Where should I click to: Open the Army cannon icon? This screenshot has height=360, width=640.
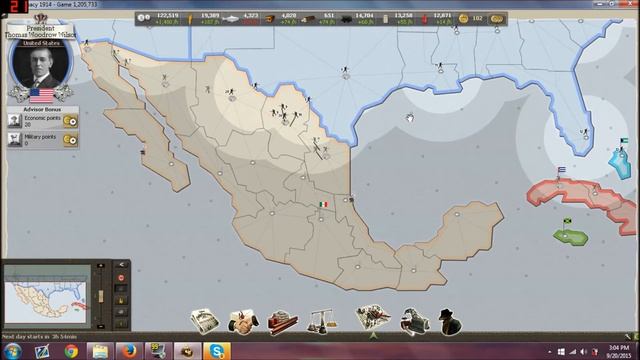[x=414, y=322]
